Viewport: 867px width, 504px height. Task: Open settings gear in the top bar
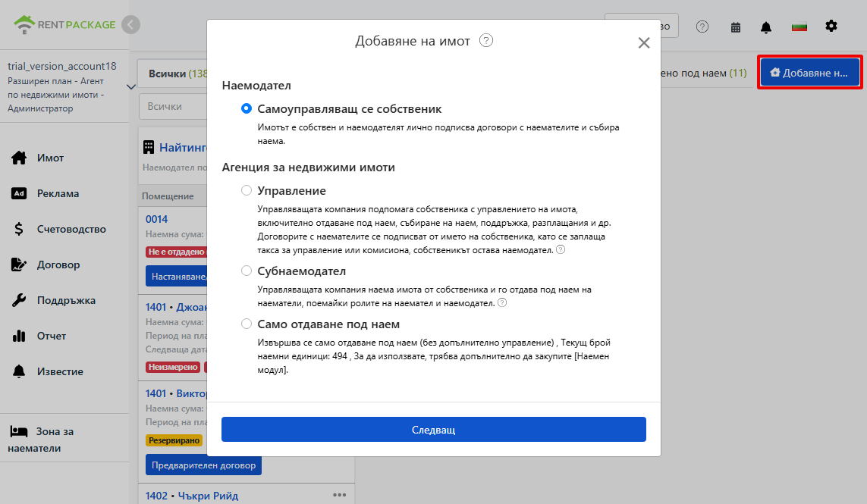point(831,26)
